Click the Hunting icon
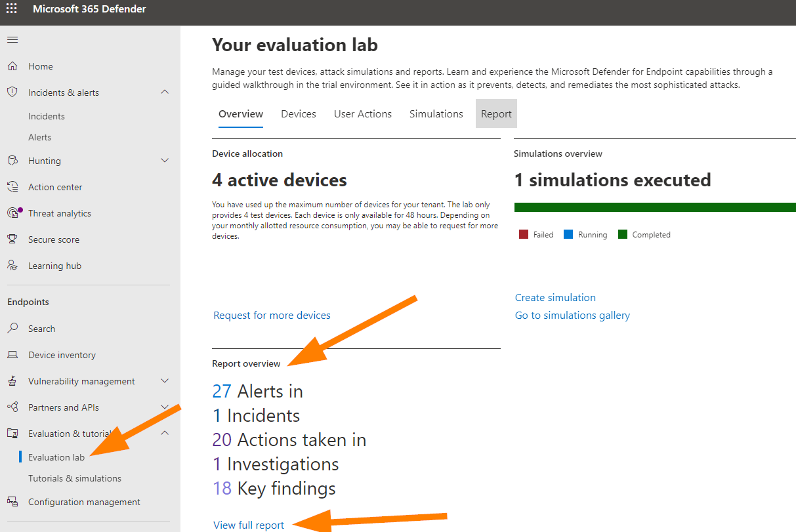Screen dimensions: 796x532 point(12,161)
